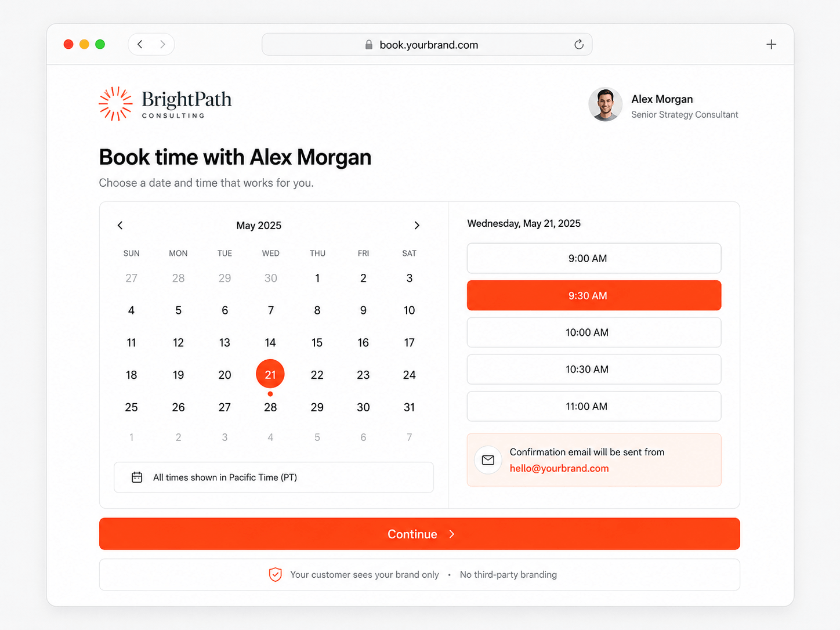
Task: Click the BrightPath sunburst logo
Action: point(115,104)
